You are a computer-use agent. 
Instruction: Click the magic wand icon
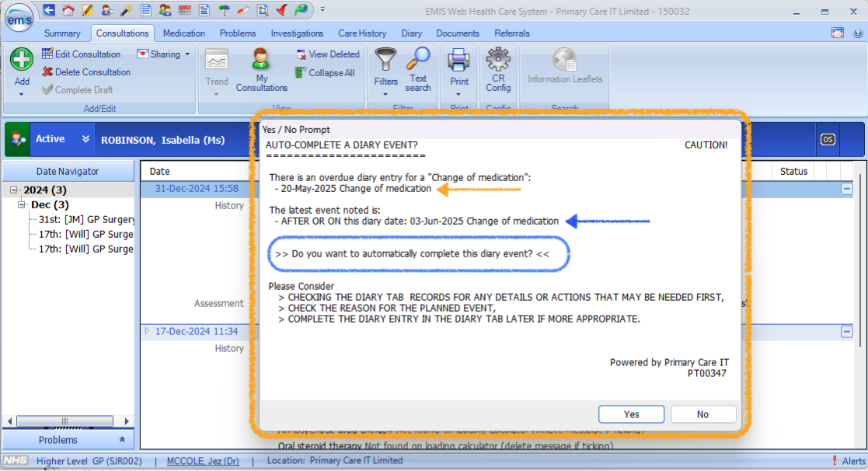click(126, 10)
